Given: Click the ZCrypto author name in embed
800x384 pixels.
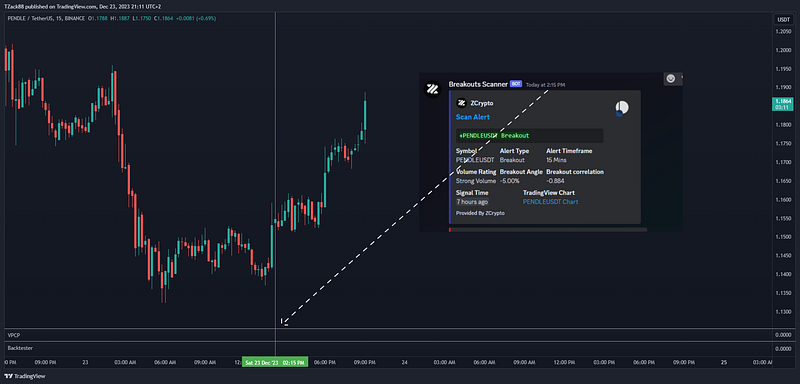Looking at the screenshot, I should 482,103.
